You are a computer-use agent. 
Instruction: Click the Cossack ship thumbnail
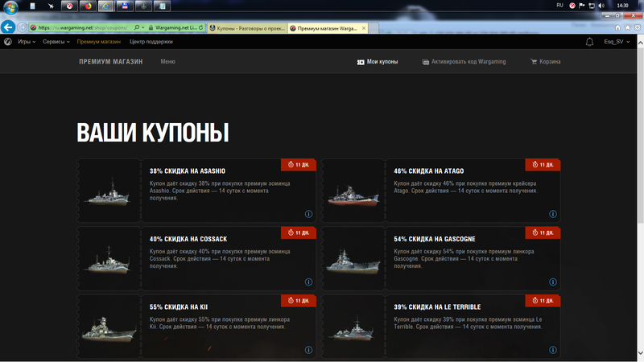(108, 260)
